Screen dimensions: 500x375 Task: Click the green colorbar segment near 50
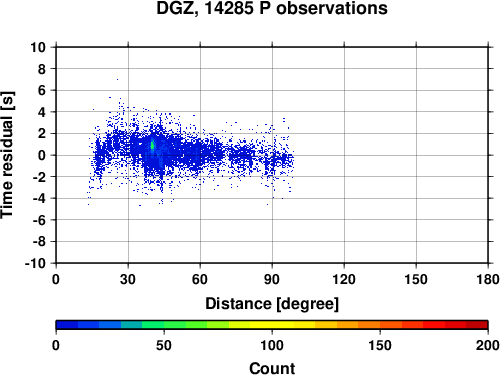pyautogui.click(x=164, y=325)
